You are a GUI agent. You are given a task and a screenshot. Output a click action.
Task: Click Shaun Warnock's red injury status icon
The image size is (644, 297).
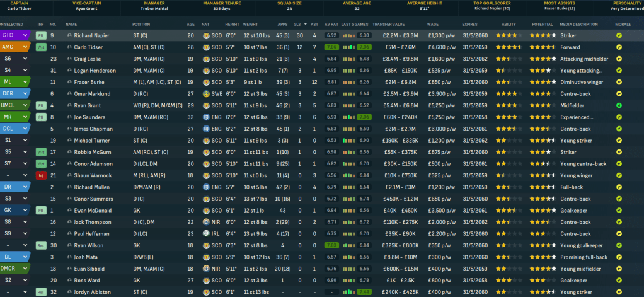tap(41, 175)
